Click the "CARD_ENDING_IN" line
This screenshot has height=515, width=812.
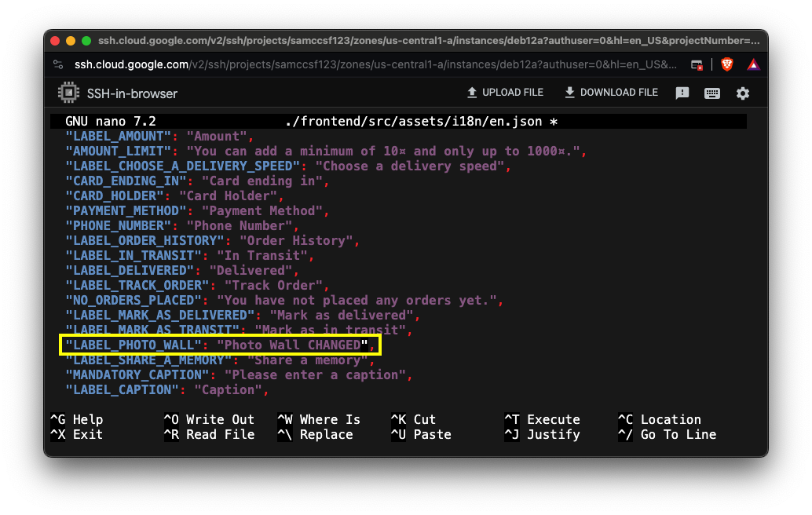pos(197,181)
